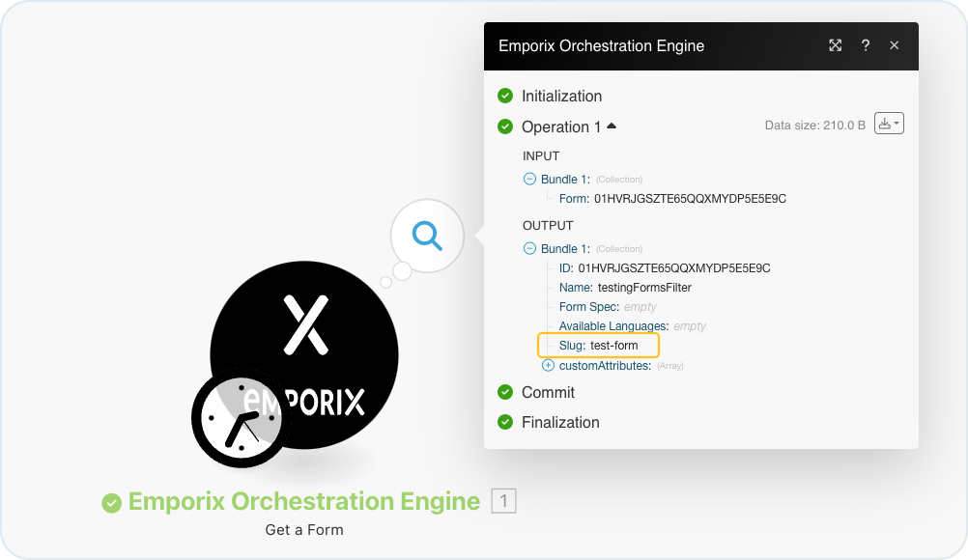
Task: Click the Data size 210.0 B label
Action: coord(815,126)
